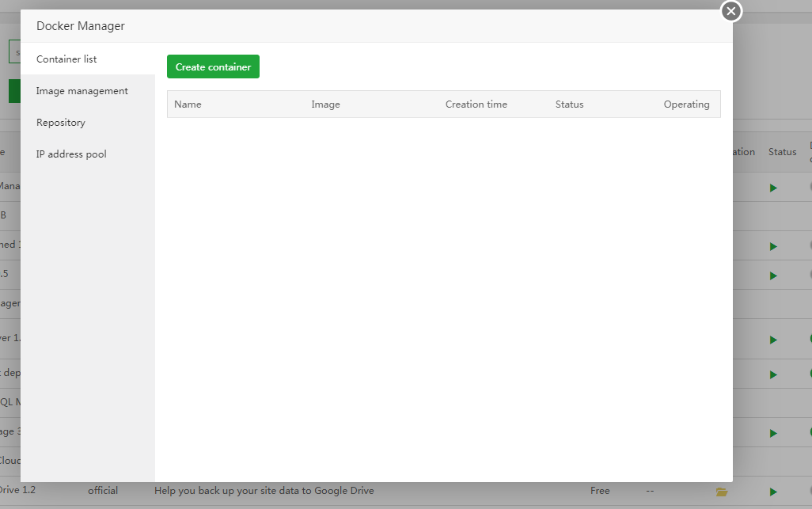Close the Docker Manager dialog
Image resolution: width=812 pixels, height=509 pixels.
[x=730, y=11]
